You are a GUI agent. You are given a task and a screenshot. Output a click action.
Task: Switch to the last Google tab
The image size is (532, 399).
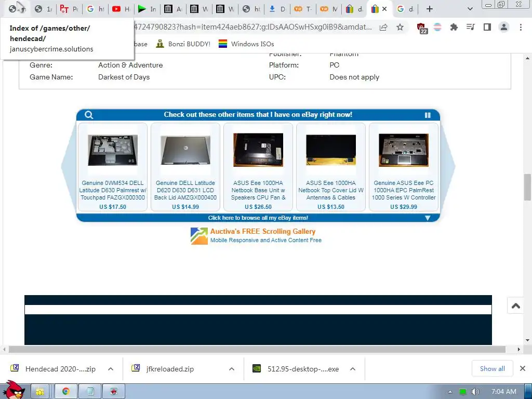(x=405, y=9)
